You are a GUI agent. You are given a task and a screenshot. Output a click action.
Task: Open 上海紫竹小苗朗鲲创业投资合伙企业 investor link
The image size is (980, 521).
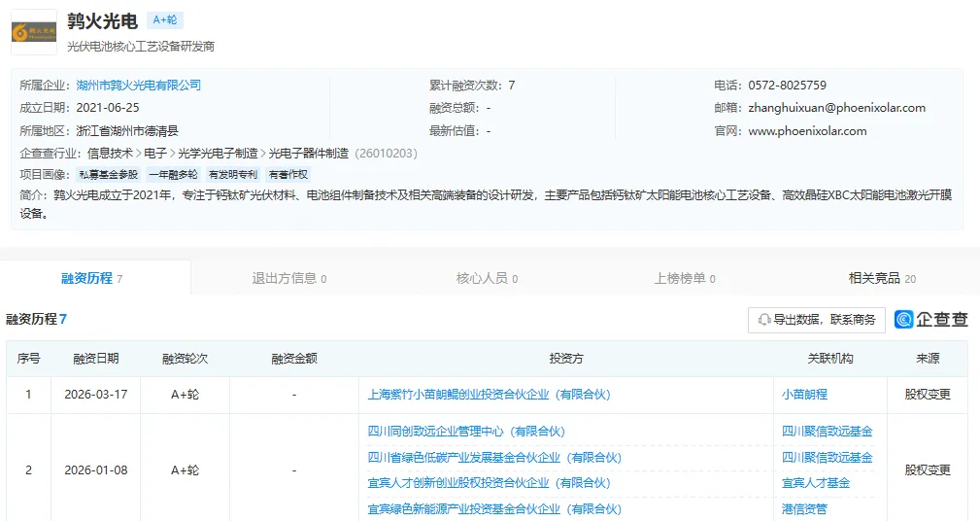click(489, 395)
